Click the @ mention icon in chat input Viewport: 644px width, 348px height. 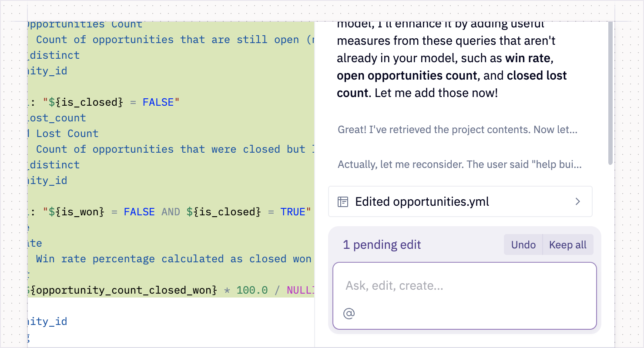coord(349,313)
